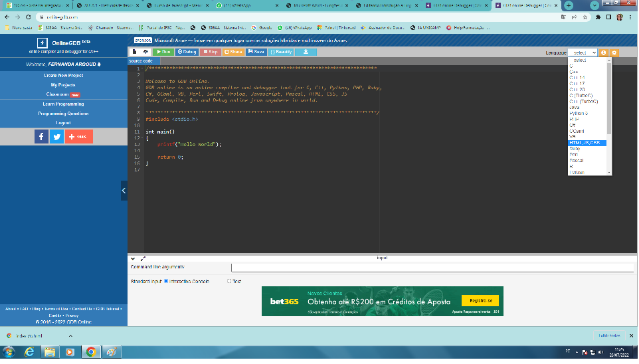This screenshot has height=364, width=639.
Task: Click the upload file icon in toolbar
Action: (x=145, y=52)
